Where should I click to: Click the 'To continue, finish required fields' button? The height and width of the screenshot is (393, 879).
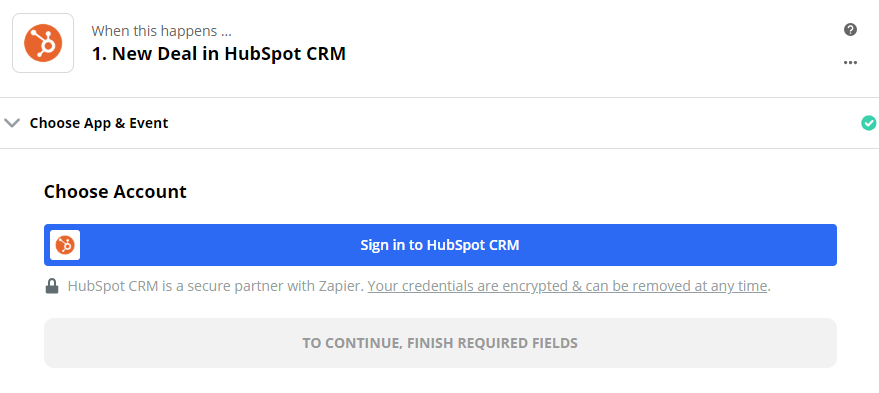point(440,343)
